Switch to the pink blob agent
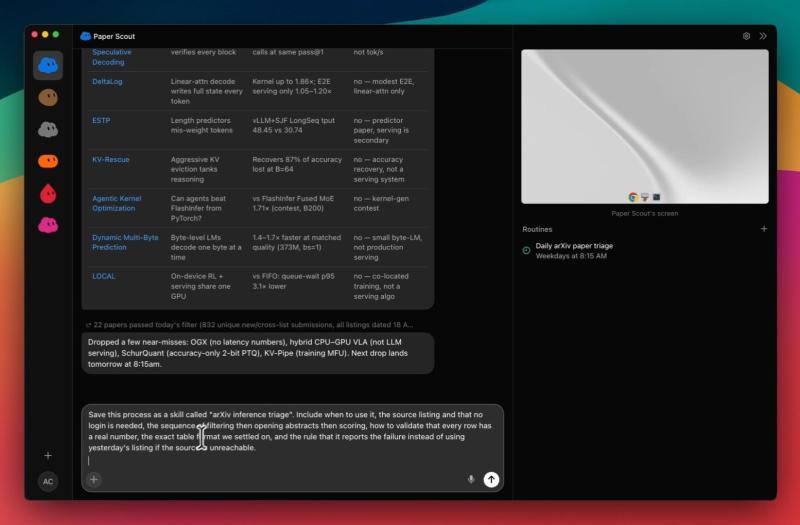 pos(48,225)
